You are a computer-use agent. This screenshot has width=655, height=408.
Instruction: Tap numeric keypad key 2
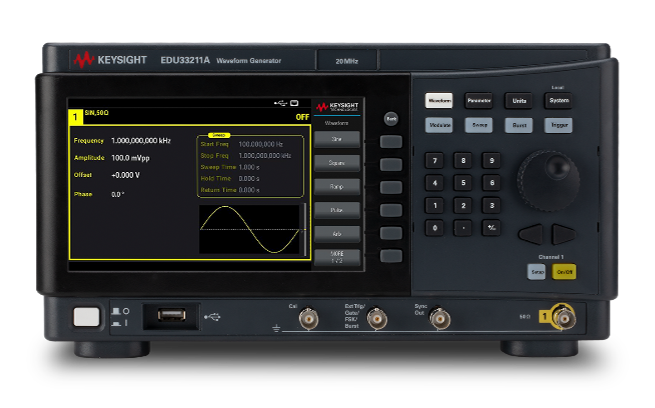point(463,205)
